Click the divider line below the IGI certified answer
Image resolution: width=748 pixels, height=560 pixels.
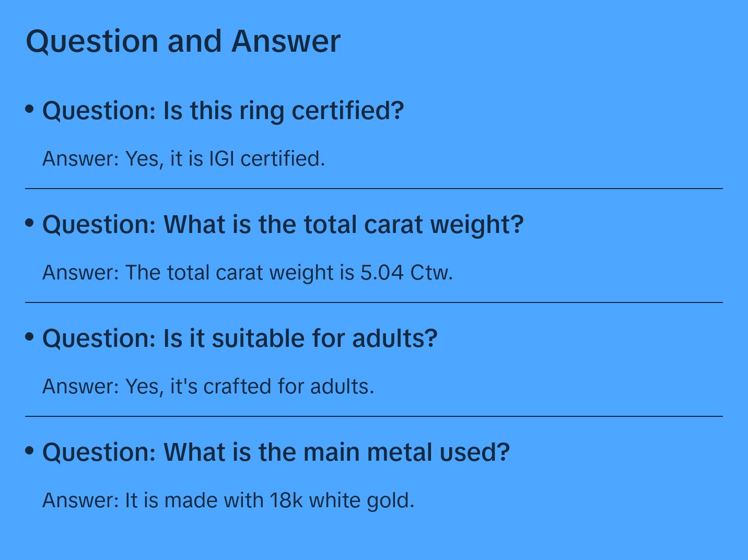coord(374,189)
